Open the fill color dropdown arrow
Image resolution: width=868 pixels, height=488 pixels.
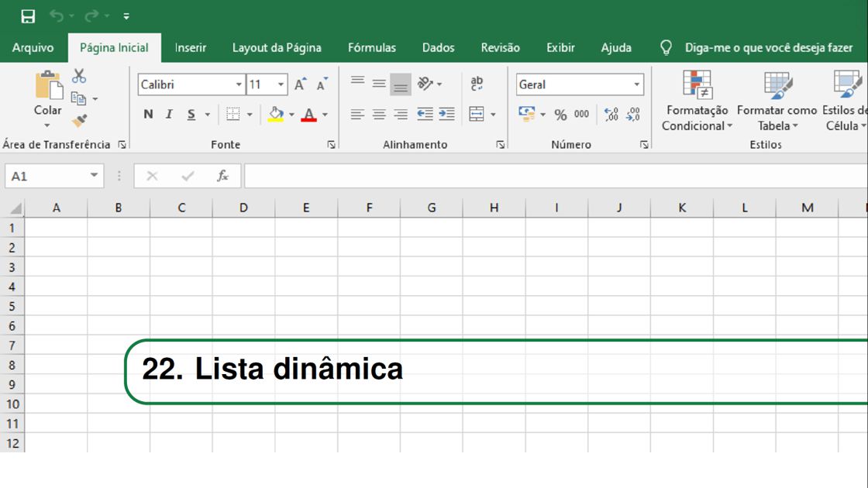point(291,115)
